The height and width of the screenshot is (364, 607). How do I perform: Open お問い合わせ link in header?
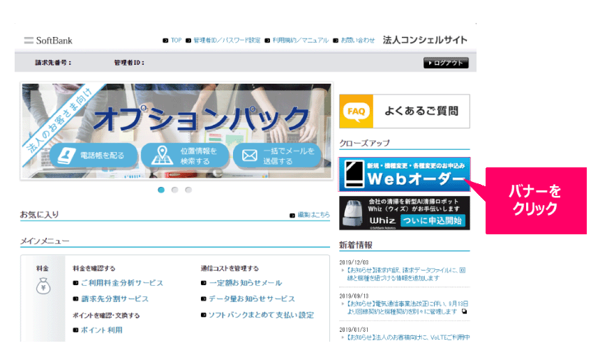coord(358,40)
